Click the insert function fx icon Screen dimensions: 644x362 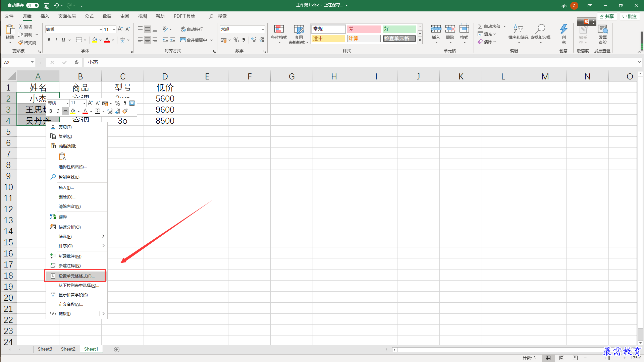pyautogui.click(x=76, y=62)
